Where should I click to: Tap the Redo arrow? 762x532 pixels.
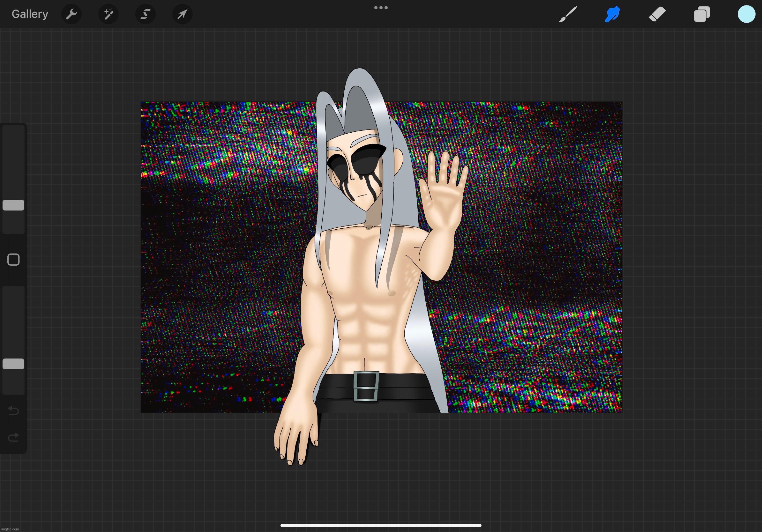coord(14,438)
